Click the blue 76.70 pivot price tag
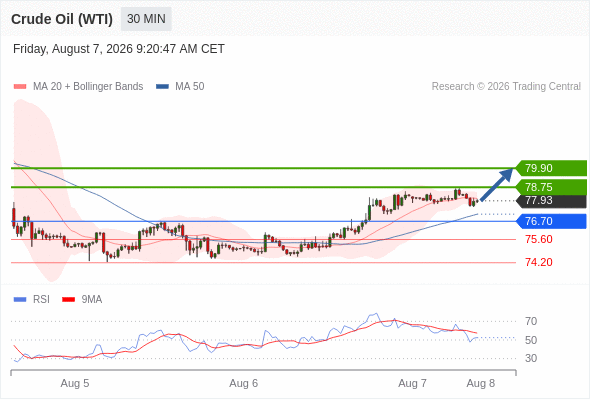The height and width of the screenshot is (400, 590). point(551,221)
